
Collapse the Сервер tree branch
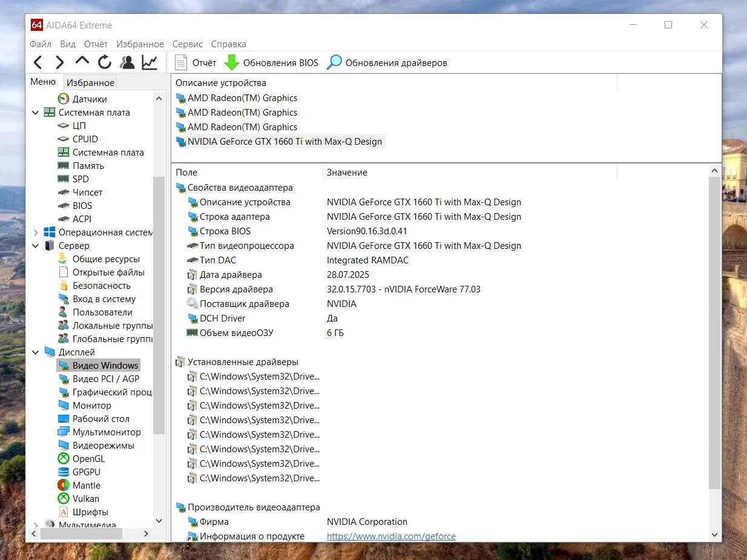(35, 246)
